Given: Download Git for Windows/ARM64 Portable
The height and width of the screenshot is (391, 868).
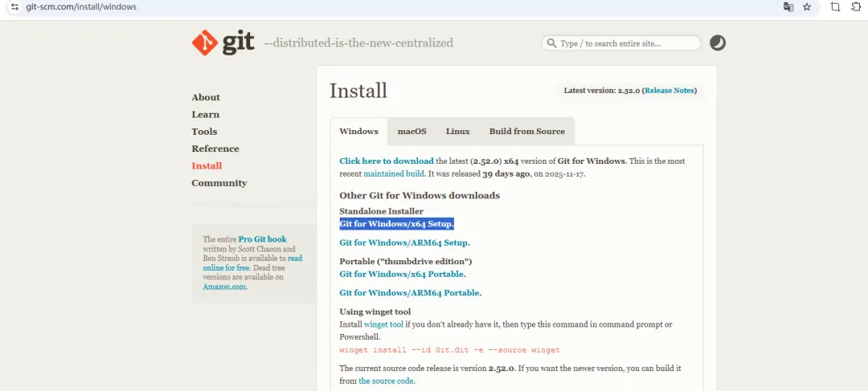Looking at the screenshot, I should click(409, 293).
